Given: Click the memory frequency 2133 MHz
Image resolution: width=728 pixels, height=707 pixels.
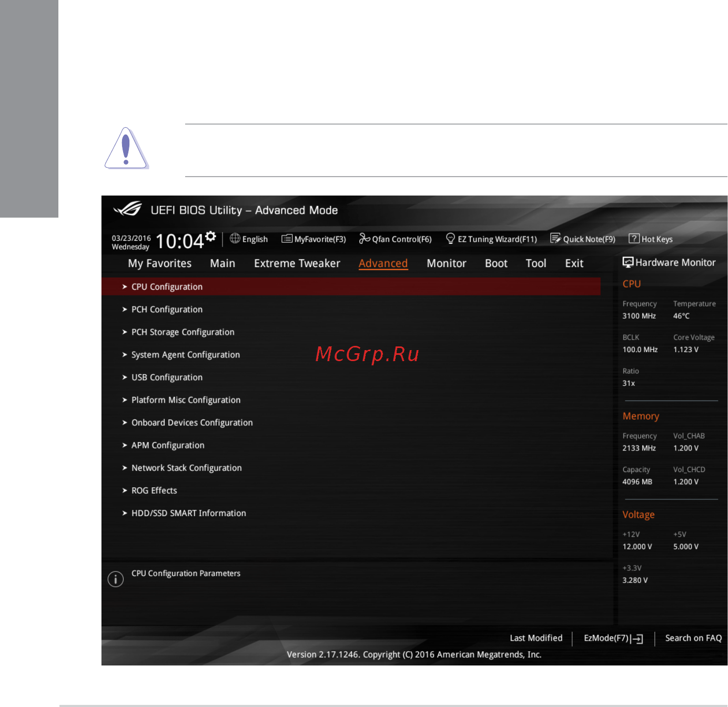Looking at the screenshot, I should (x=639, y=448).
